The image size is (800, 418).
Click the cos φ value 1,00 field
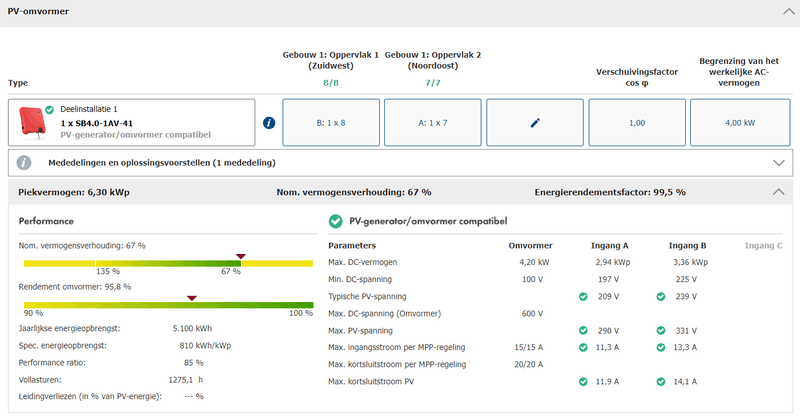pyautogui.click(x=637, y=123)
